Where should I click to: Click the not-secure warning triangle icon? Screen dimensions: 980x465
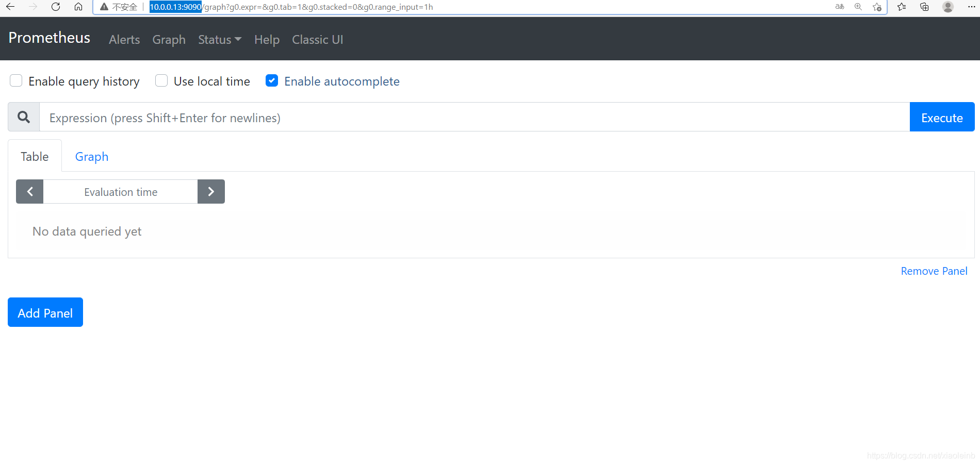(104, 7)
